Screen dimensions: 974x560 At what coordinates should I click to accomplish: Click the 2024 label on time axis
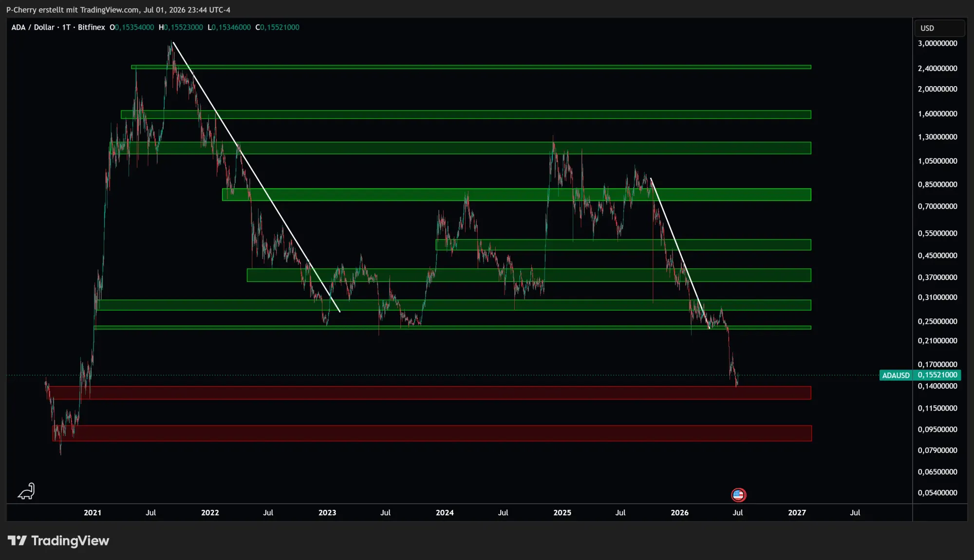point(445,513)
